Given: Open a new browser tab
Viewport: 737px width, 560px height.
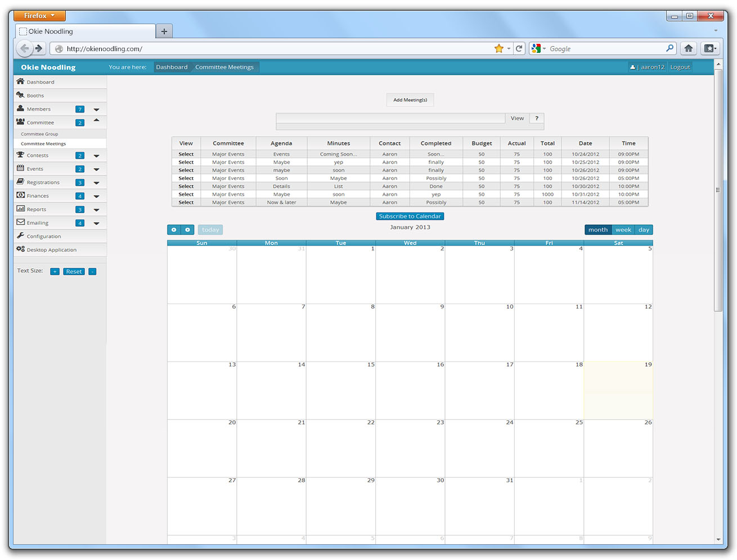Looking at the screenshot, I should pos(164,31).
